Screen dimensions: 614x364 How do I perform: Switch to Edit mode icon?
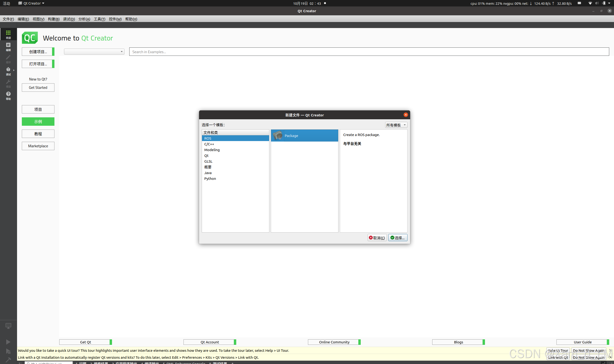(8, 46)
